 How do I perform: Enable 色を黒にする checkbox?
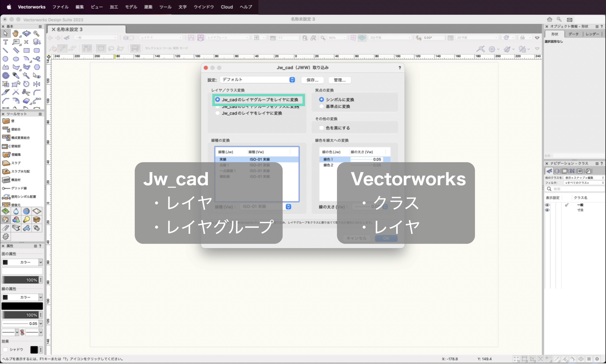[x=321, y=128]
